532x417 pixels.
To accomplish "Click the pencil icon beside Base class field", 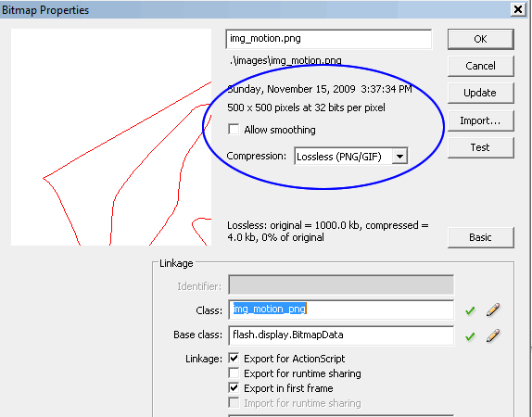I will pyautogui.click(x=493, y=335).
